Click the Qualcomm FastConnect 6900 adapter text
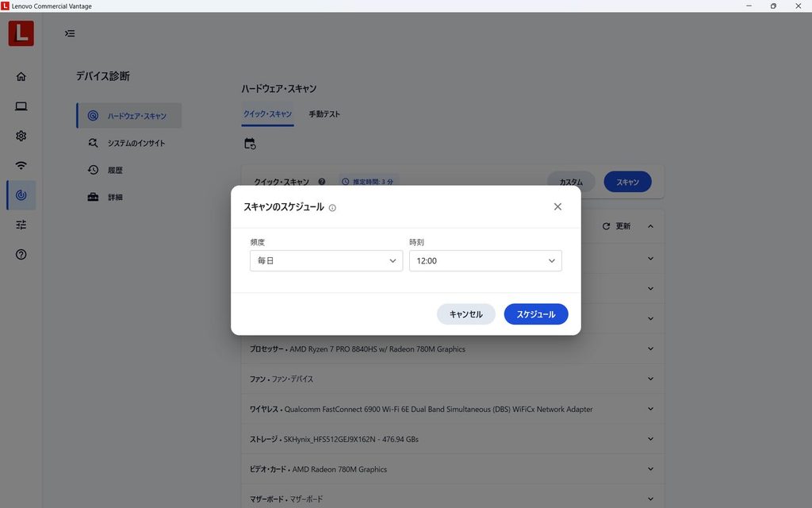 point(439,410)
